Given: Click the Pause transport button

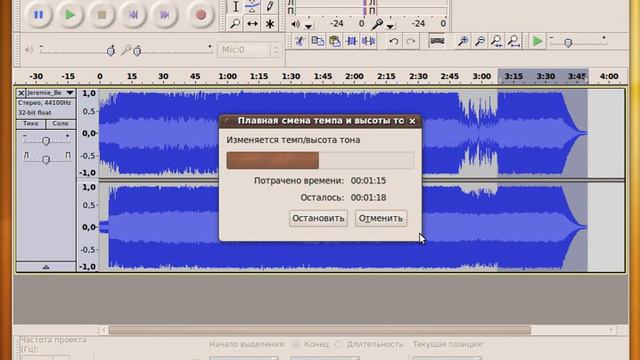Looking at the screenshot, I should [38, 15].
